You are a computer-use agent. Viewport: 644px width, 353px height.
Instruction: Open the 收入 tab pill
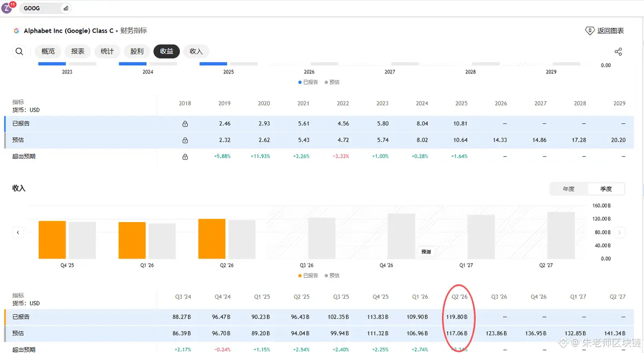coord(196,52)
